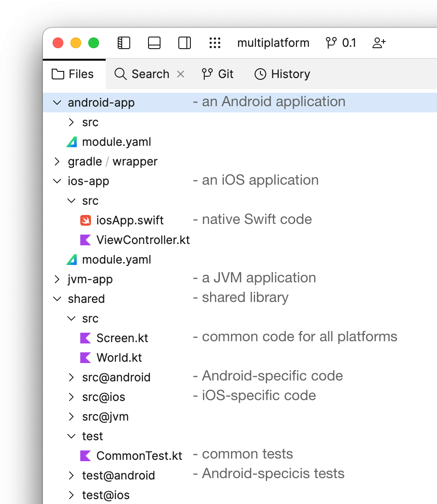Expand the src@android folder
This screenshot has width=437, height=504.
(71, 377)
